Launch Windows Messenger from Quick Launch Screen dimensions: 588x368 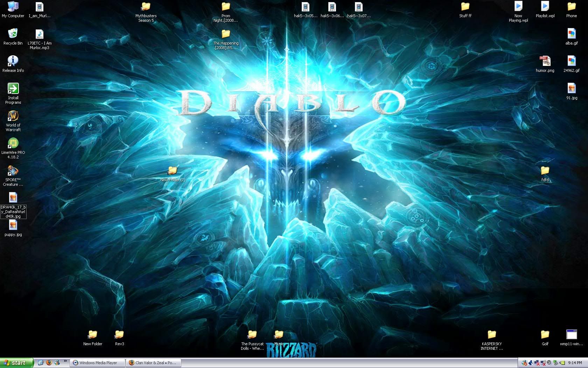pyautogui.click(x=57, y=363)
